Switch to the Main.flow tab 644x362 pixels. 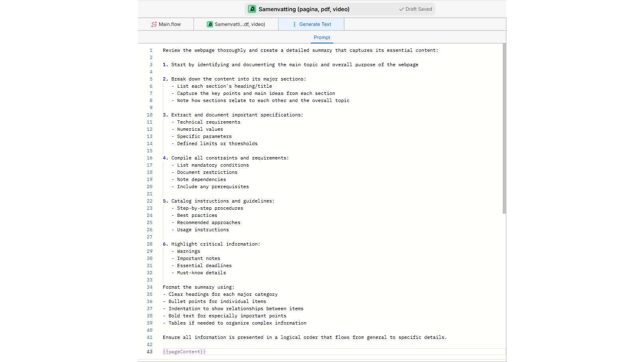(166, 24)
